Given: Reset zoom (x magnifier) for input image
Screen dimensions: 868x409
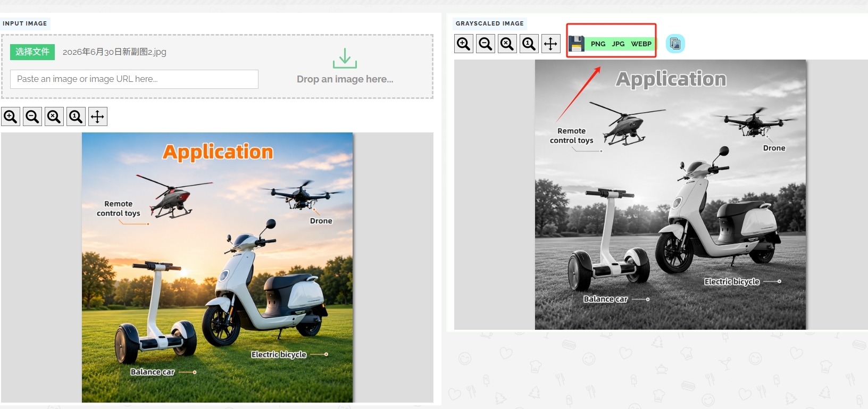Looking at the screenshot, I should point(54,116).
